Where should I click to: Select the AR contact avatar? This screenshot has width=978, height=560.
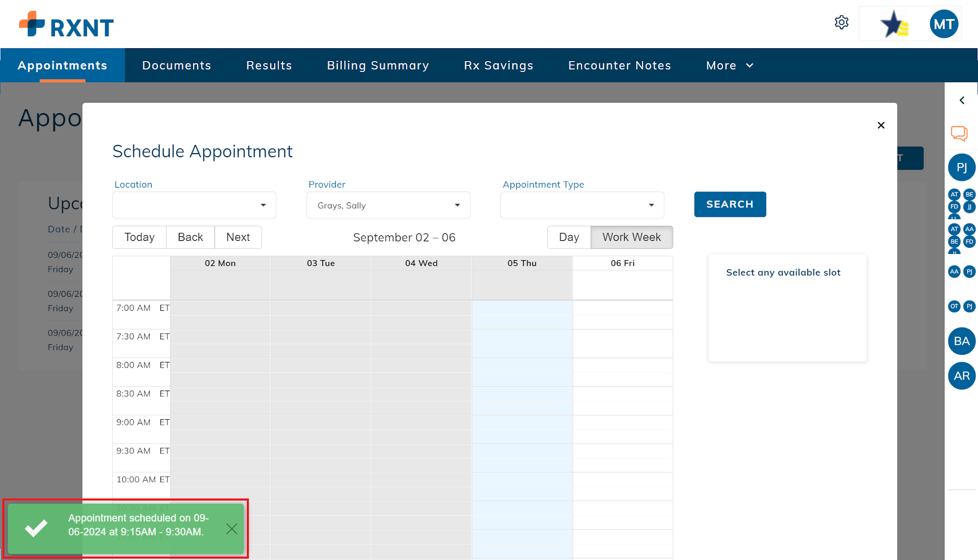962,376
